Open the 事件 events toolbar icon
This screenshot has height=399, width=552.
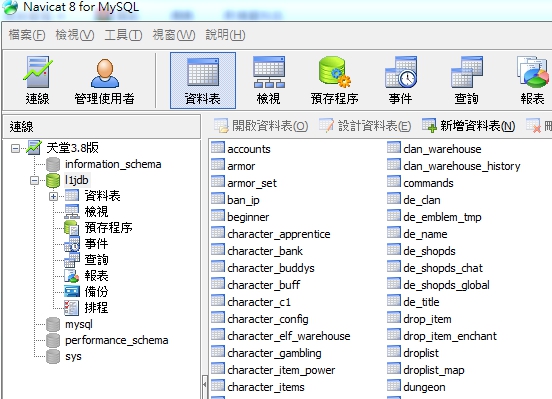pyautogui.click(x=401, y=80)
